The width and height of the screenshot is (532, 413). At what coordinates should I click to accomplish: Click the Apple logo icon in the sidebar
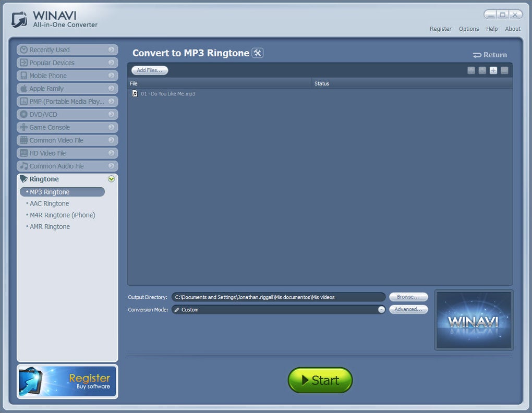(x=23, y=88)
